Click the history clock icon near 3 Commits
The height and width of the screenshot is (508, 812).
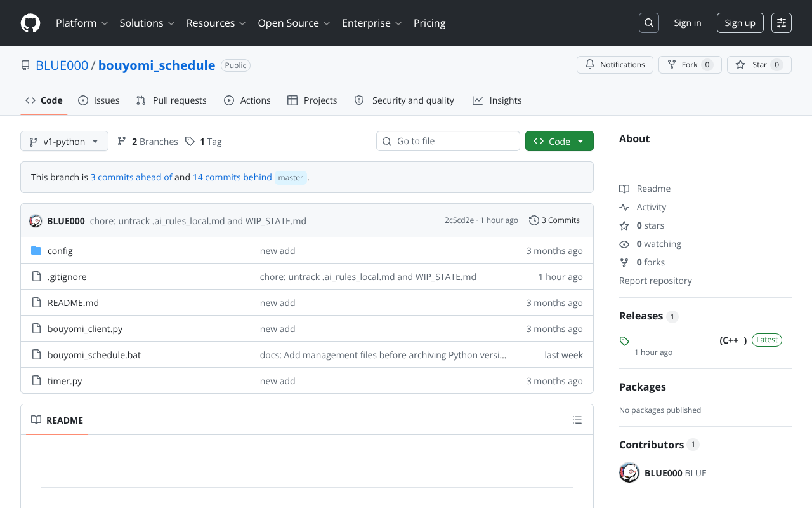(x=534, y=220)
